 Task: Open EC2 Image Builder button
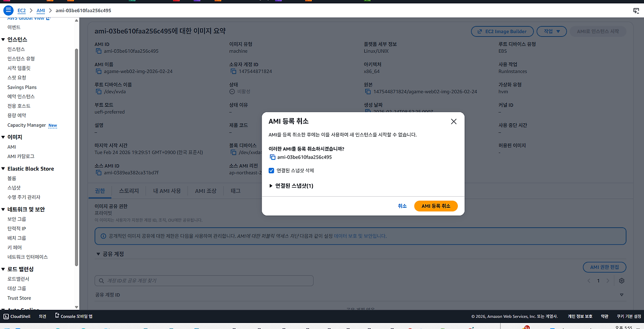502,31
